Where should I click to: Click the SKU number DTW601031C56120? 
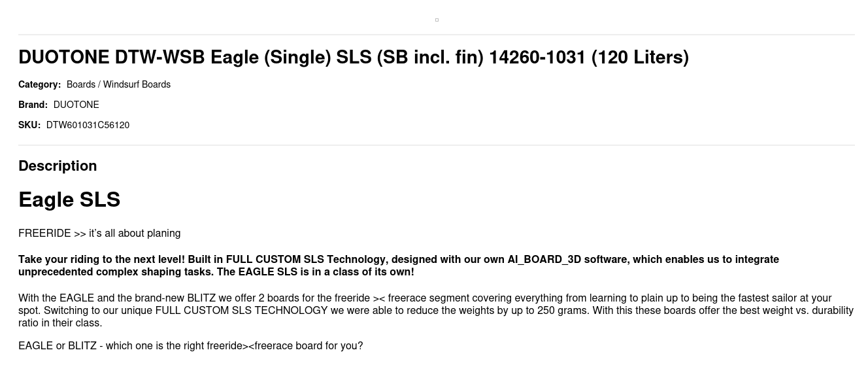(88, 125)
